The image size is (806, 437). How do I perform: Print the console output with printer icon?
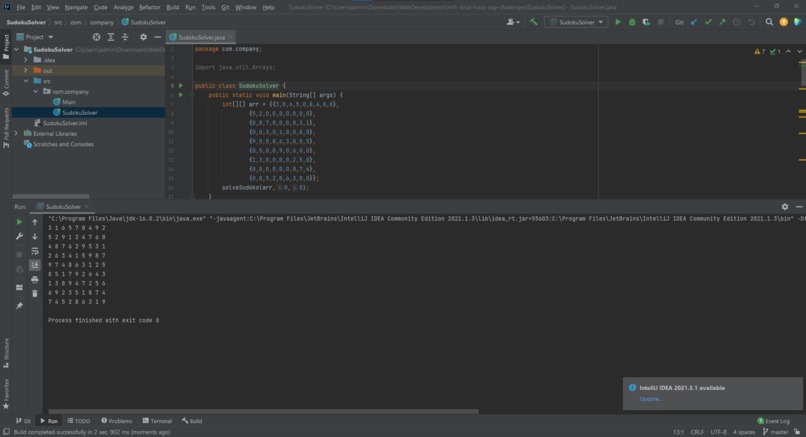(x=34, y=280)
